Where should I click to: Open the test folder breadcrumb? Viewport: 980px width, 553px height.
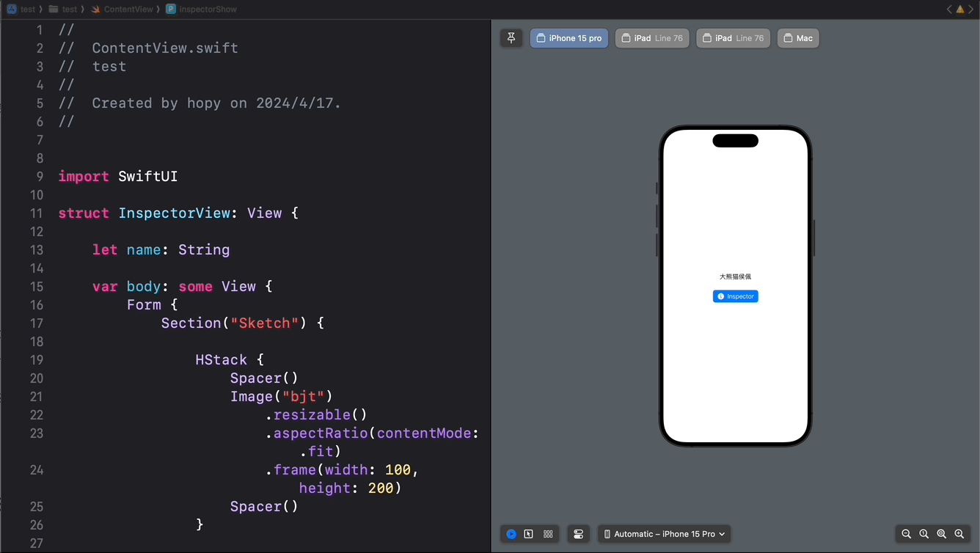pyautogui.click(x=63, y=9)
